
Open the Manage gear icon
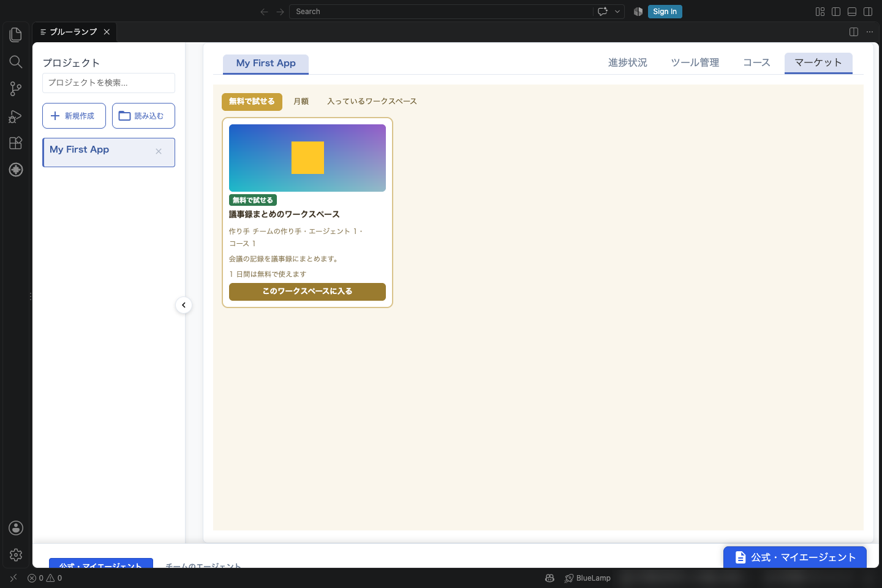click(x=16, y=555)
